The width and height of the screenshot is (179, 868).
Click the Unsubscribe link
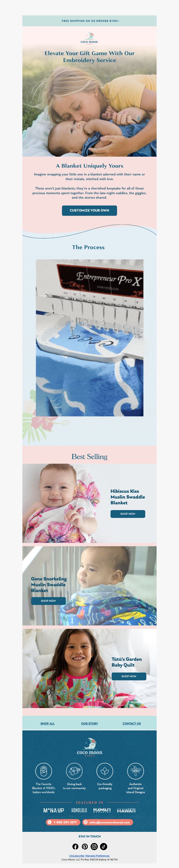coord(77,856)
